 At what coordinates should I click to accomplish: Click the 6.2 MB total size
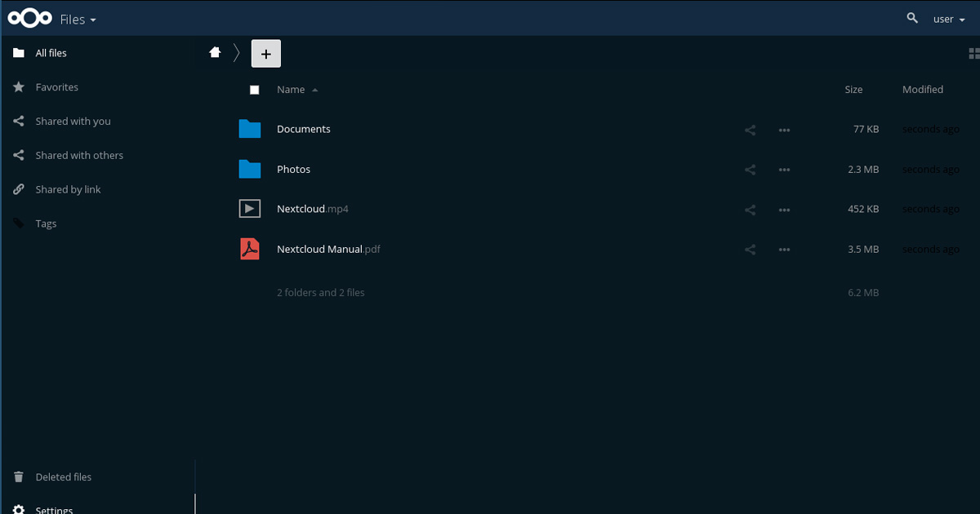tap(863, 292)
